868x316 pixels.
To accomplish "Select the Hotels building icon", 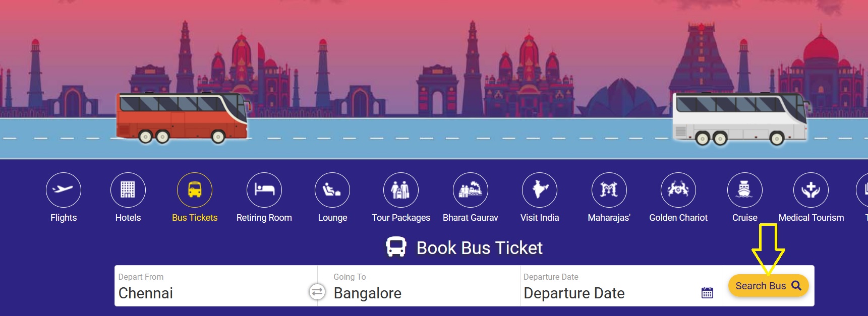I will (x=128, y=190).
